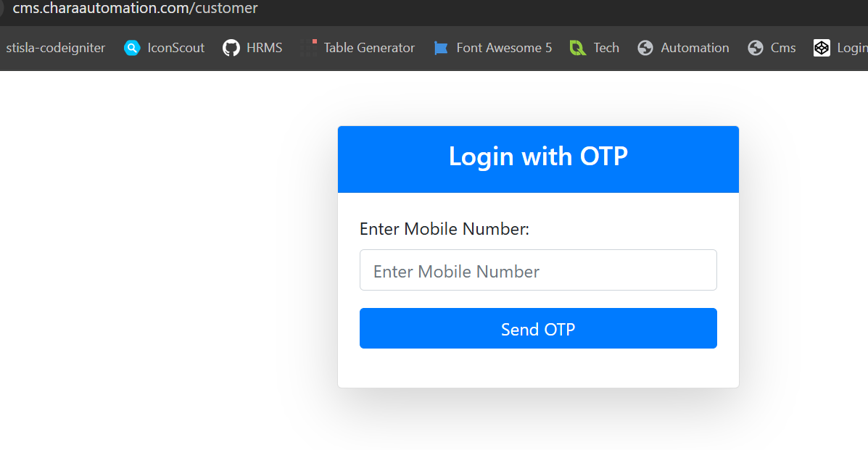The width and height of the screenshot is (868, 450).
Task: Click the green Tech bookmark icon
Action: 578,48
